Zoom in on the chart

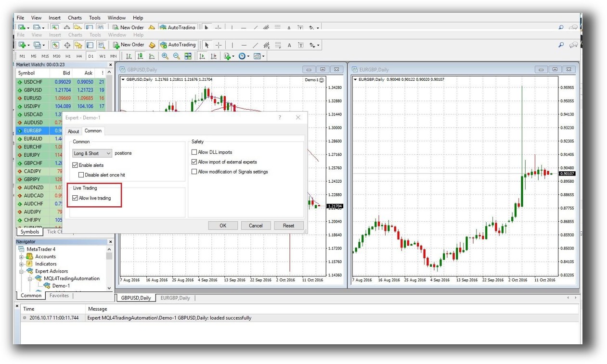[x=165, y=56]
